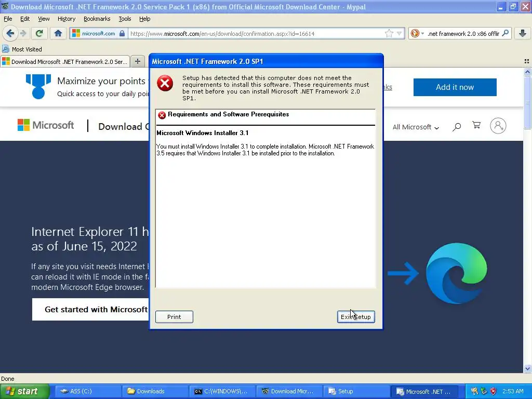This screenshot has width=532, height=399.
Task: Click the red error icon in dialog
Action: click(x=165, y=83)
